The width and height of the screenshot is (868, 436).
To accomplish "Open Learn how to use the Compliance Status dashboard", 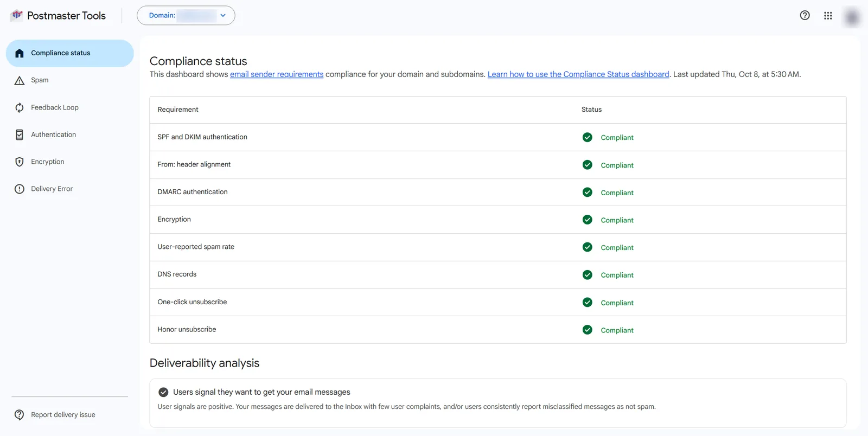I will pyautogui.click(x=578, y=74).
